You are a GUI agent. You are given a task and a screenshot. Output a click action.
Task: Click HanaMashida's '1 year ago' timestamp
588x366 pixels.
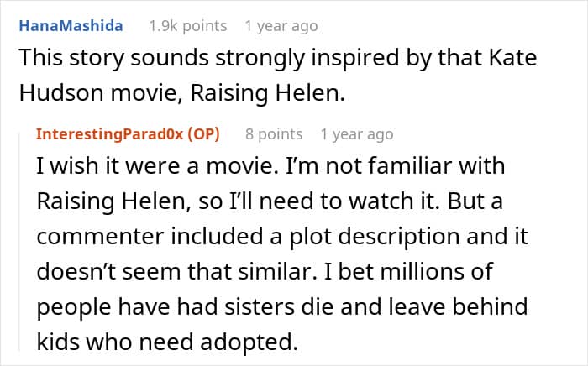pos(281,25)
